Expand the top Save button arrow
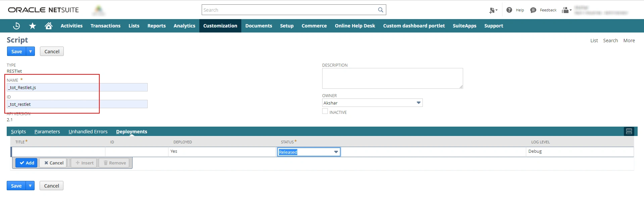The width and height of the screenshot is (644, 207). [x=31, y=52]
